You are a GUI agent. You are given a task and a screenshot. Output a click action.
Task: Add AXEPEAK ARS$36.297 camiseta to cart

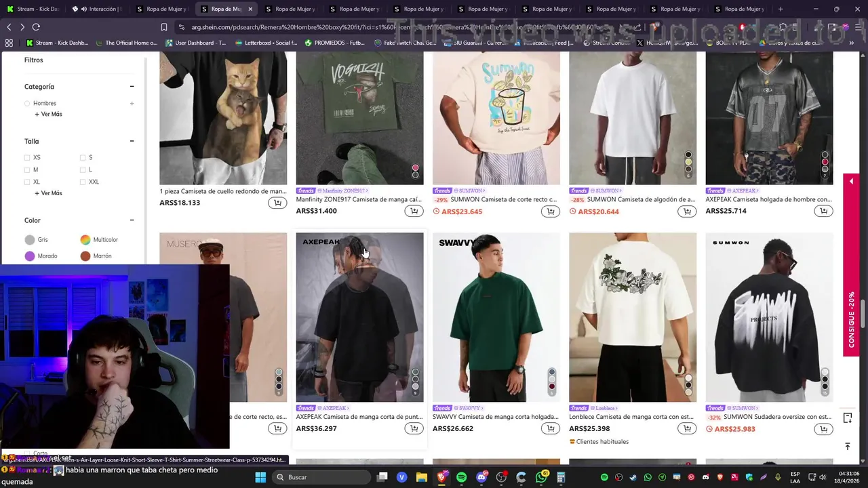coord(414,428)
